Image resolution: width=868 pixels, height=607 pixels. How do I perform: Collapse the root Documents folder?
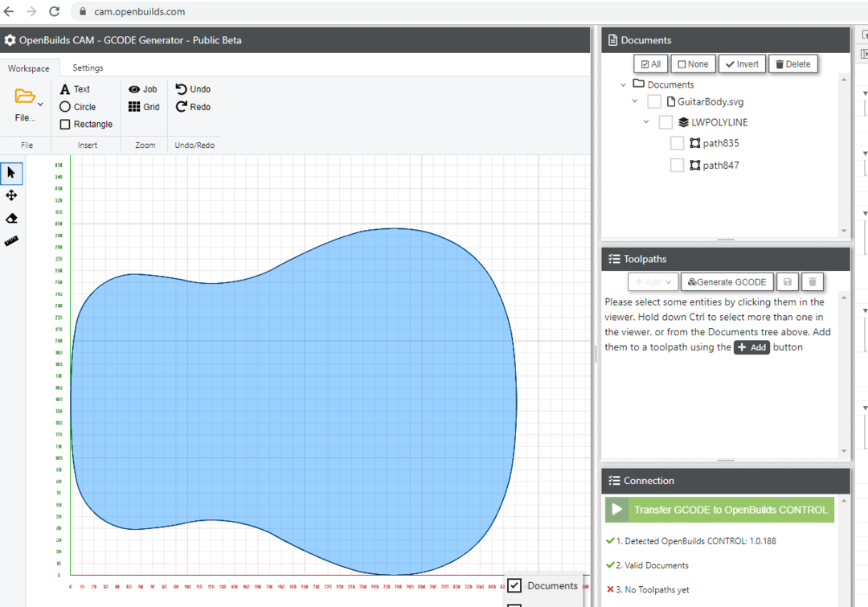pos(624,84)
